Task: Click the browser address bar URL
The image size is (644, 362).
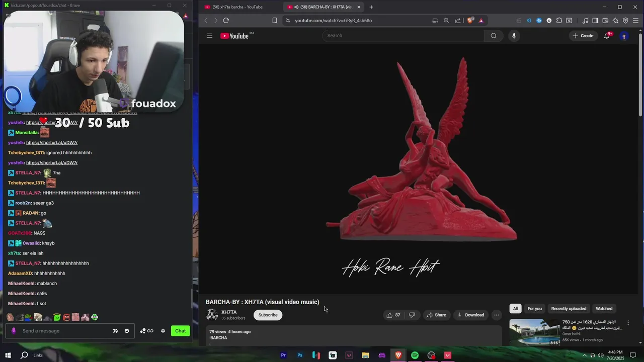Action: click(x=334, y=21)
